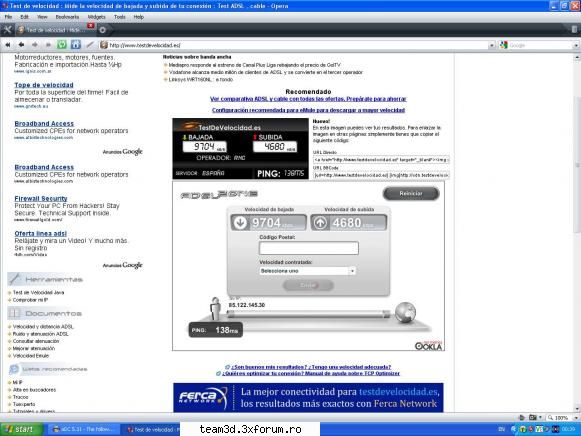Click the Reiniciar button
Image resolution: width=581 pixels, height=436 pixels.
(411, 193)
